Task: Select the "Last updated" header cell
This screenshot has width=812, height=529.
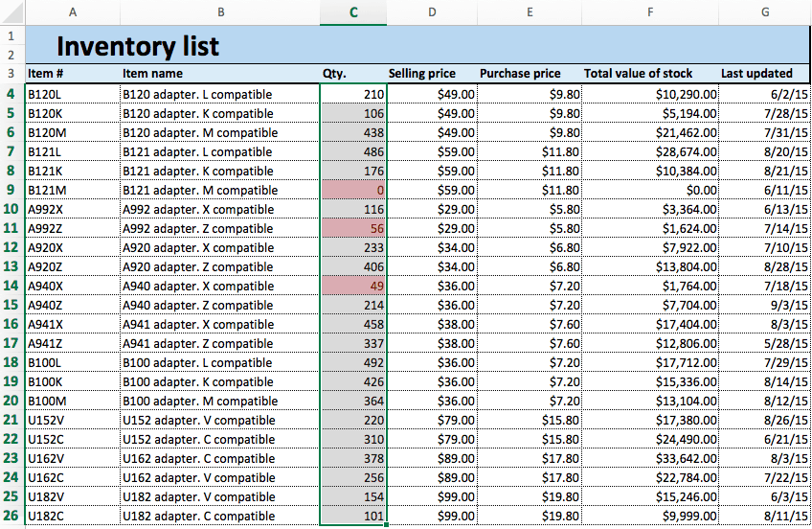Action: 764,74
